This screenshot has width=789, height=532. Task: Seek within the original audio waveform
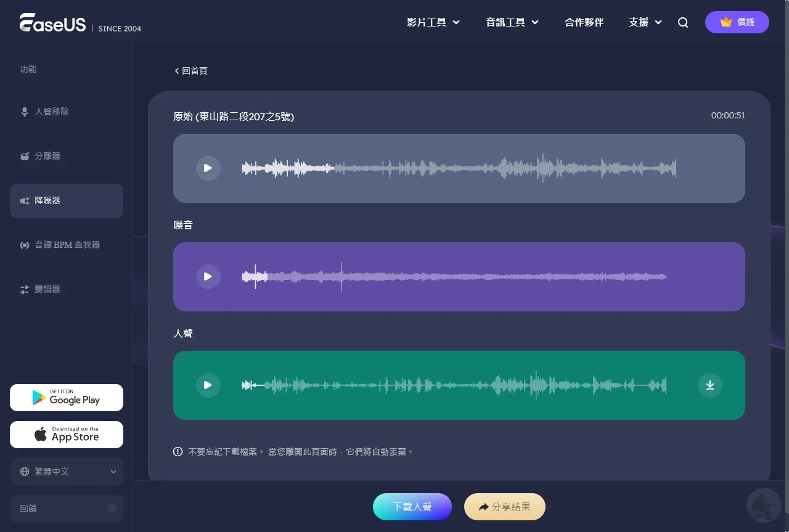(459, 168)
